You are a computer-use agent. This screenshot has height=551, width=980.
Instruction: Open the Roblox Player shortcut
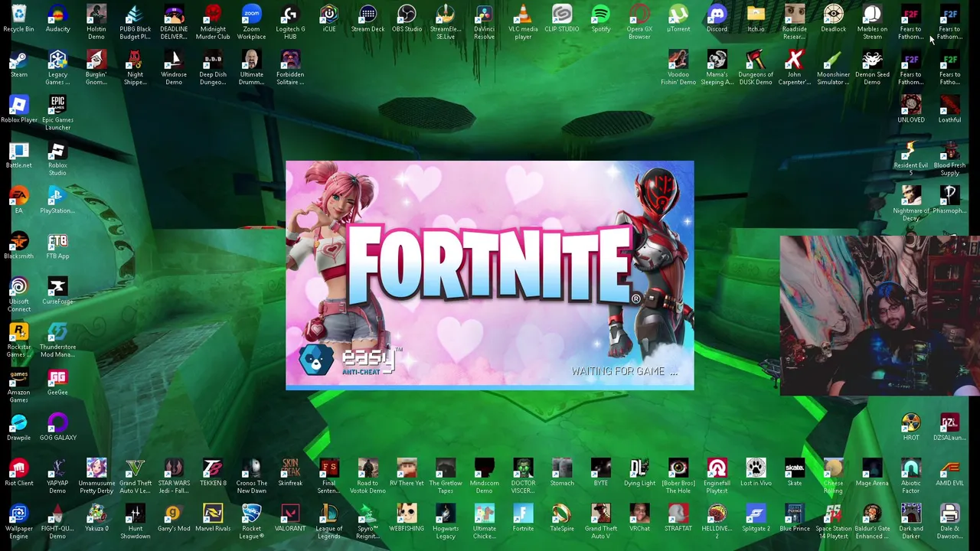coord(18,109)
